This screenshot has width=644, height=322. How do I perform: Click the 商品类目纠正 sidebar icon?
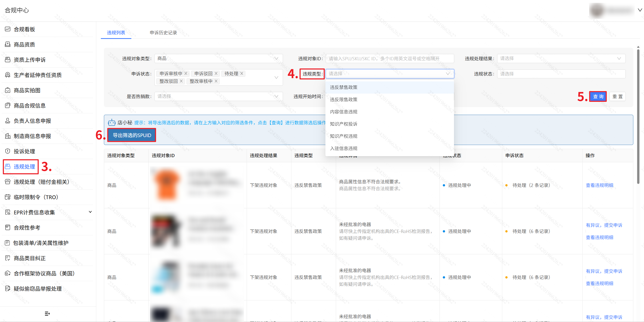pyautogui.click(x=8, y=258)
